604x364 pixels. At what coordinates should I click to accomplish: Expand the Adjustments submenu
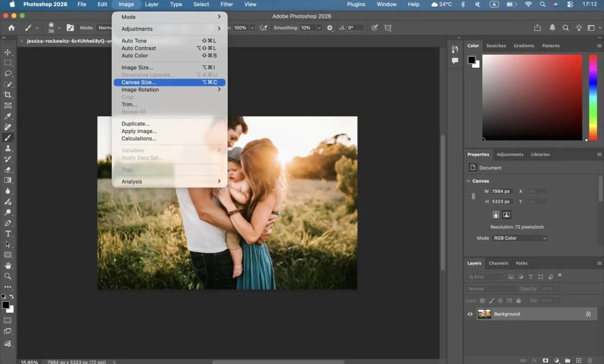click(x=170, y=29)
